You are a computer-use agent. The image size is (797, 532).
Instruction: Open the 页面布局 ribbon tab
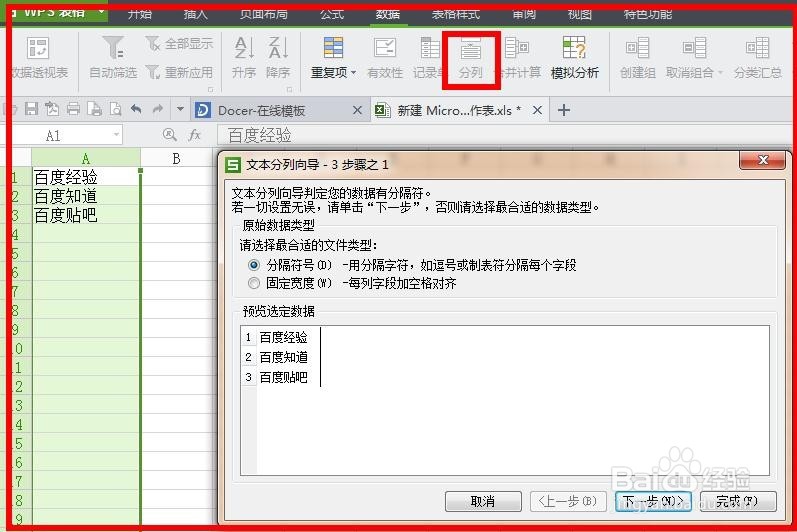click(x=264, y=14)
